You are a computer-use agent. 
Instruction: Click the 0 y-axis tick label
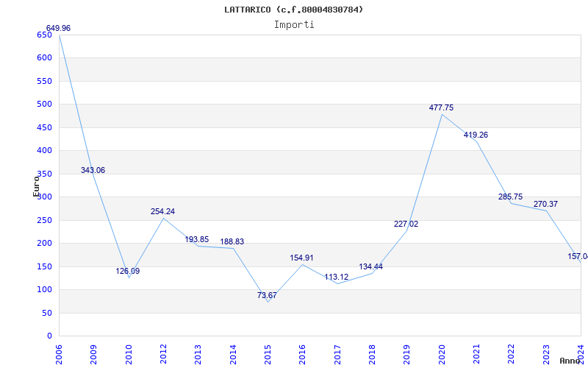click(49, 336)
